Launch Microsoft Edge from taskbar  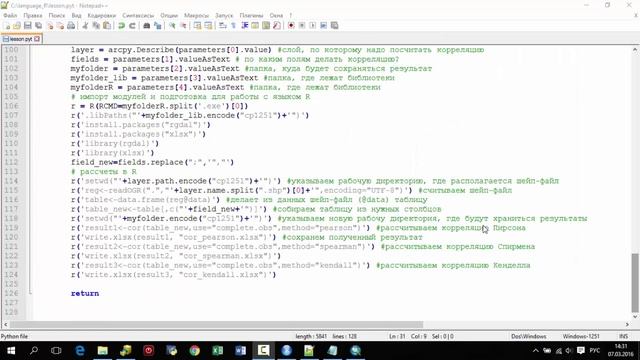80,351
